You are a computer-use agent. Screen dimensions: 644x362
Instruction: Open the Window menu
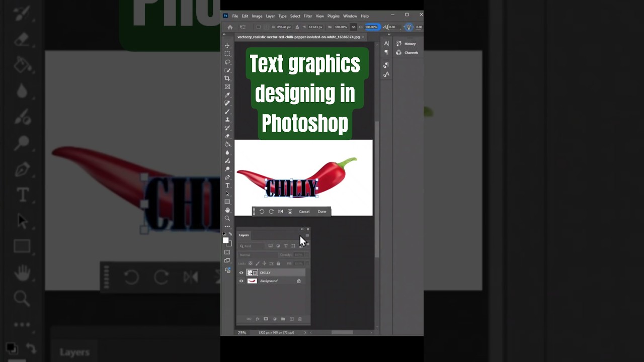350,16
